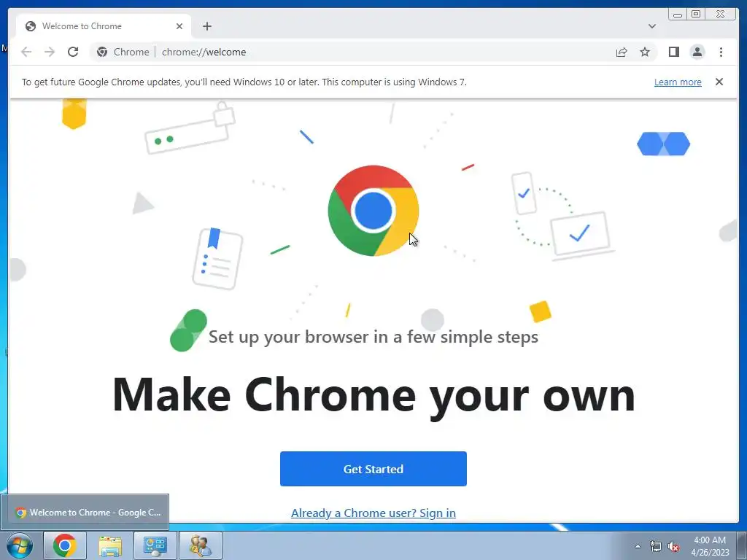Open the Windows Start orb
This screenshot has height=560, width=747.
tap(20, 545)
